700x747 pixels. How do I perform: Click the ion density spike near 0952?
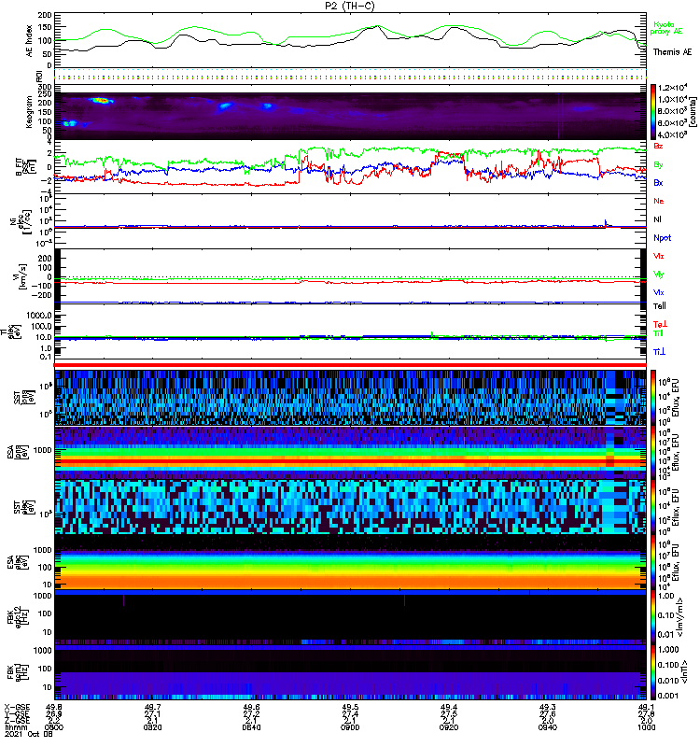click(x=606, y=222)
